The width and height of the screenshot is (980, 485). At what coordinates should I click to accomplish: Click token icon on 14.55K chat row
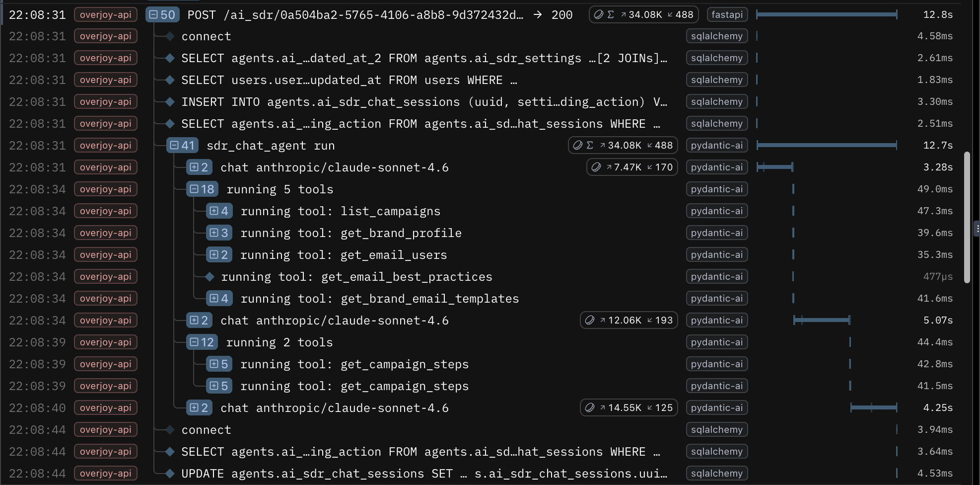[590, 408]
